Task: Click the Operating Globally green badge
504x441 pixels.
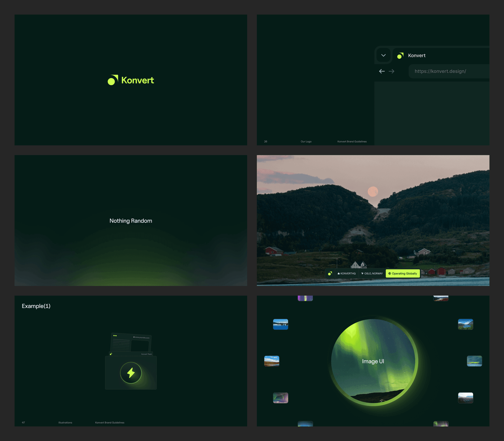Action: (x=403, y=273)
